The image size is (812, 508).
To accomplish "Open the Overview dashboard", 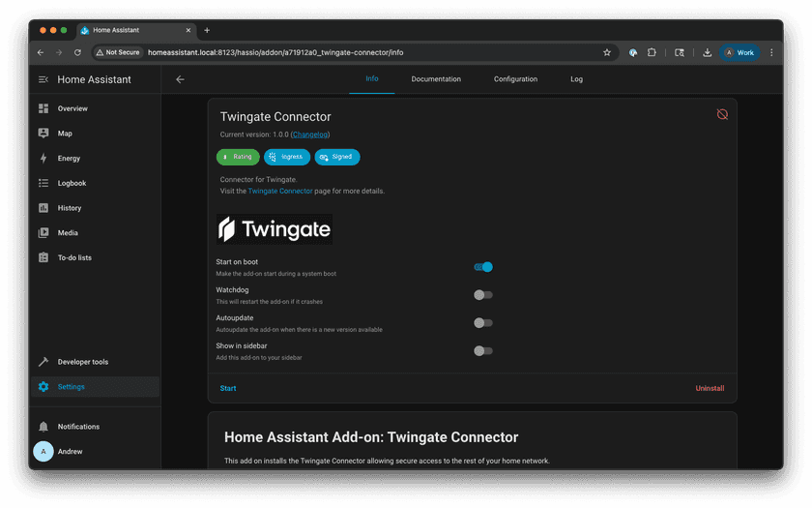I will pyautogui.click(x=72, y=108).
